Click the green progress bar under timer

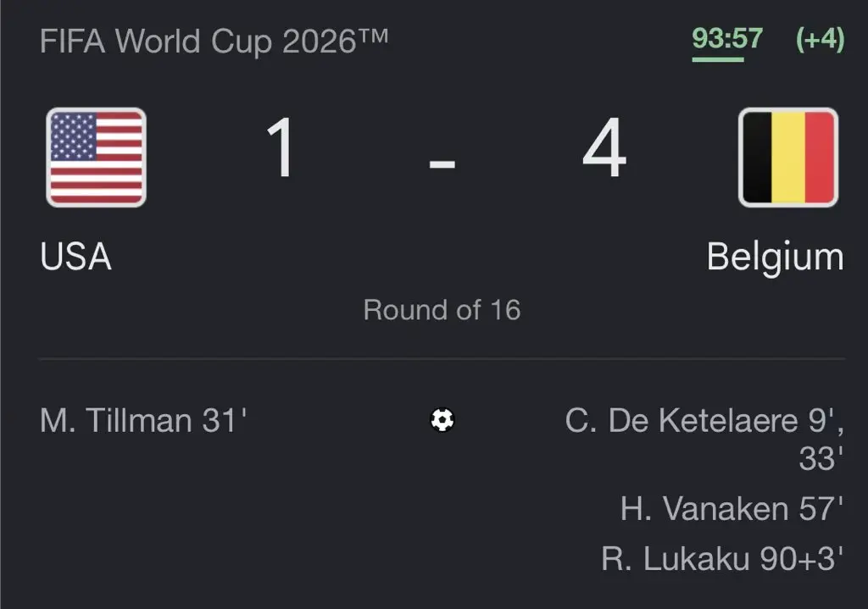(x=717, y=59)
